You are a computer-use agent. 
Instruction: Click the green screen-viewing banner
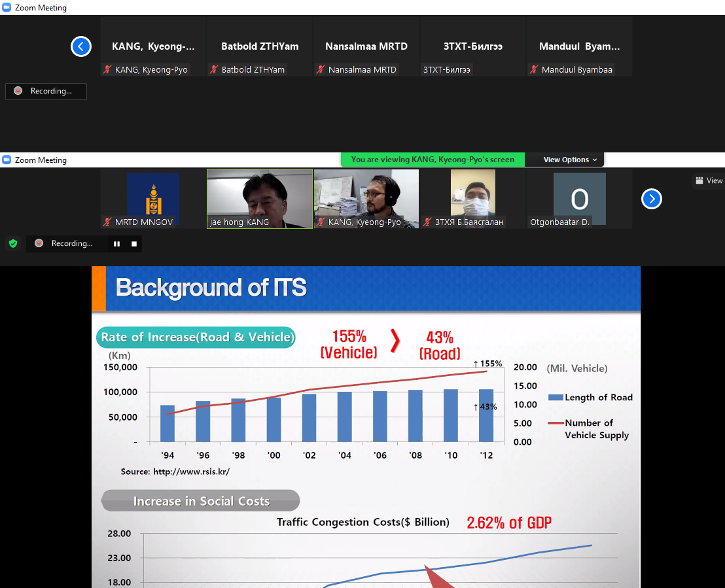click(433, 160)
